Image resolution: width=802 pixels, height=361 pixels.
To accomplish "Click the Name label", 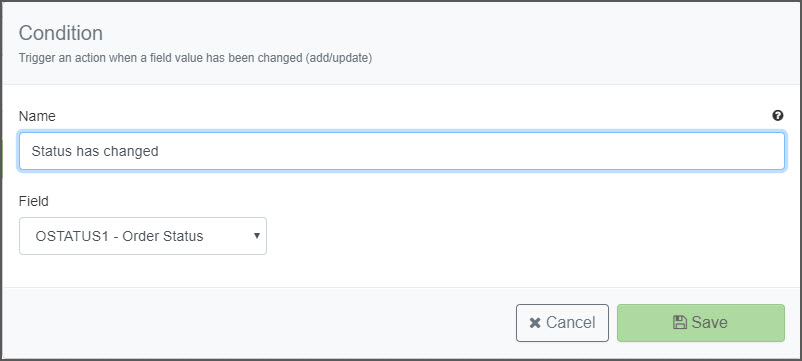I will pos(37,116).
